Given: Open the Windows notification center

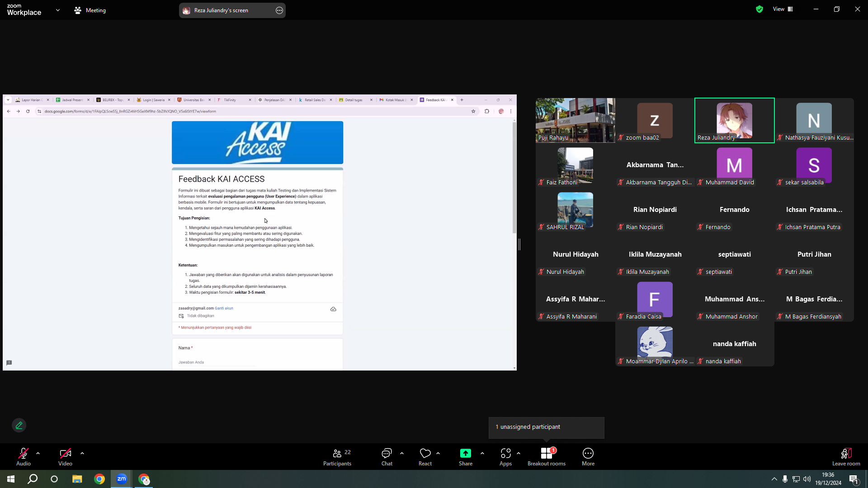Looking at the screenshot, I should click(x=854, y=479).
